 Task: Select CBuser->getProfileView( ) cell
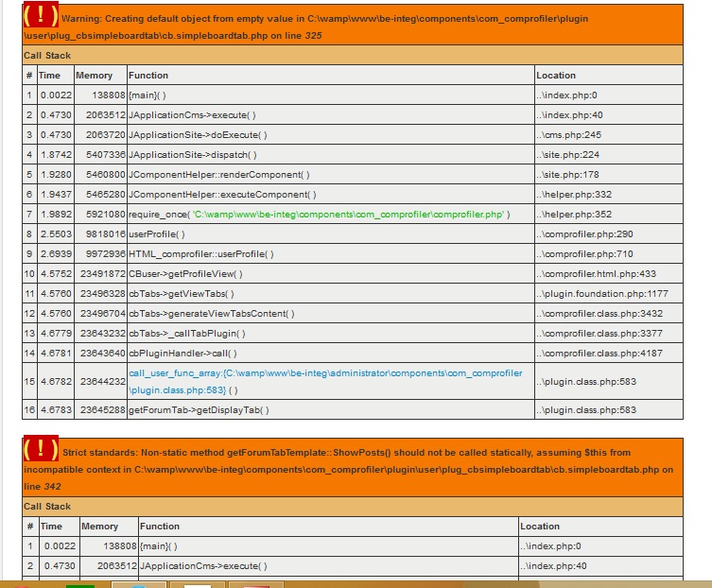pos(331,274)
